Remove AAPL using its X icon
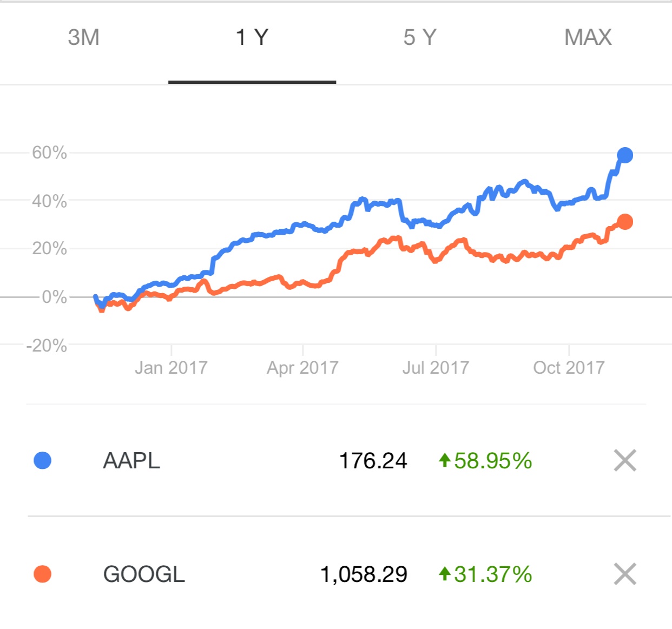The width and height of the screenshot is (672, 629). click(625, 461)
